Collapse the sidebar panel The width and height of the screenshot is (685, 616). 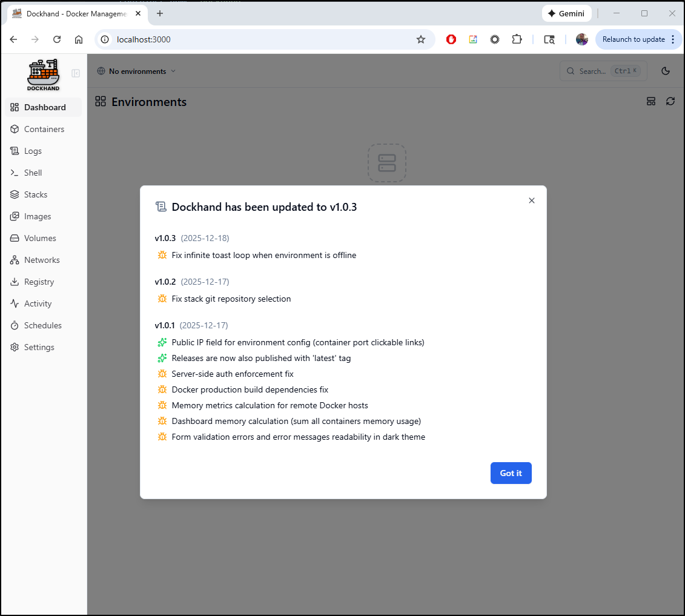pyautogui.click(x=76, y=73)
